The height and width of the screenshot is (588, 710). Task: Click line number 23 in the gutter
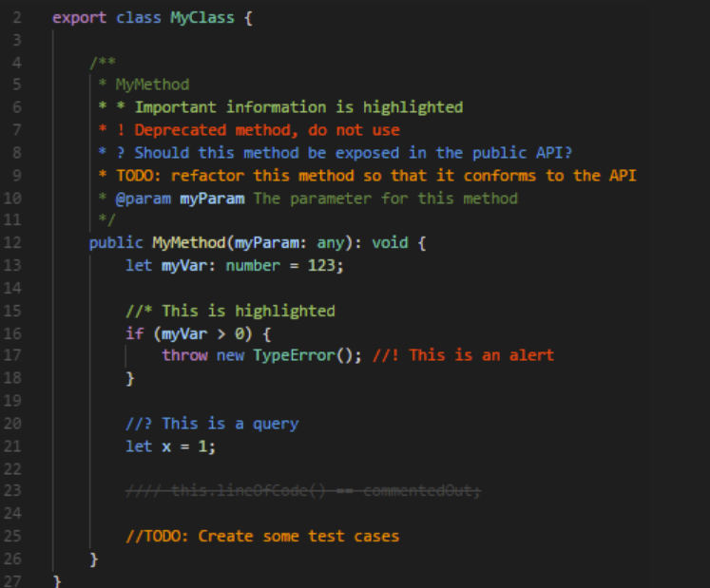point(12,491)
